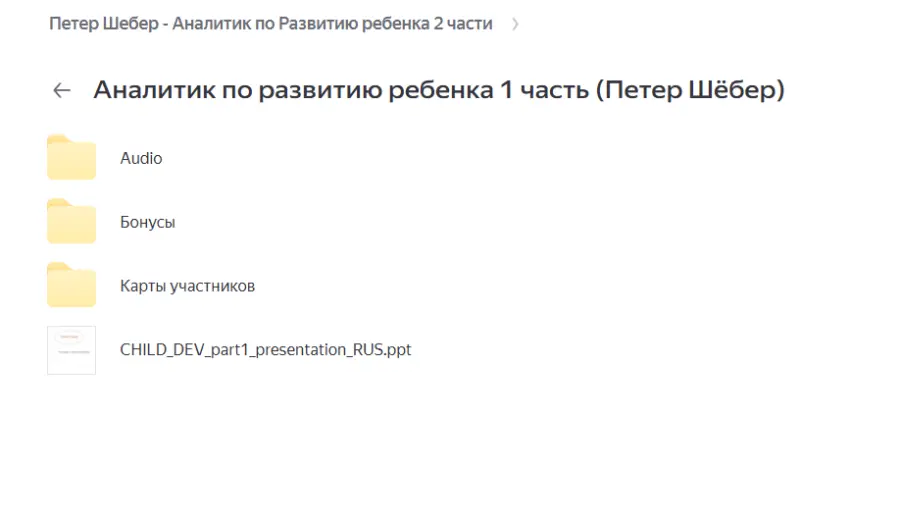
Task: Open the Audio folder icon
Action: 71,158
